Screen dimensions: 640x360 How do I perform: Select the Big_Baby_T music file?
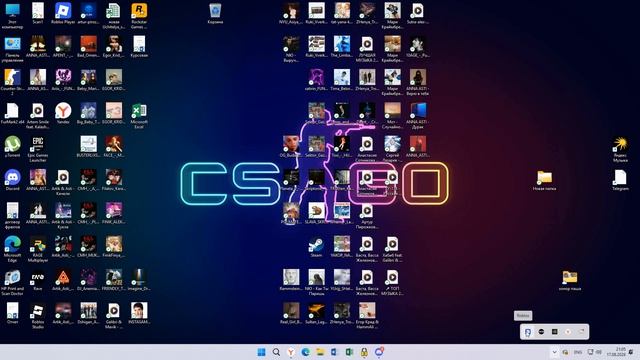(x=88, y=113)
